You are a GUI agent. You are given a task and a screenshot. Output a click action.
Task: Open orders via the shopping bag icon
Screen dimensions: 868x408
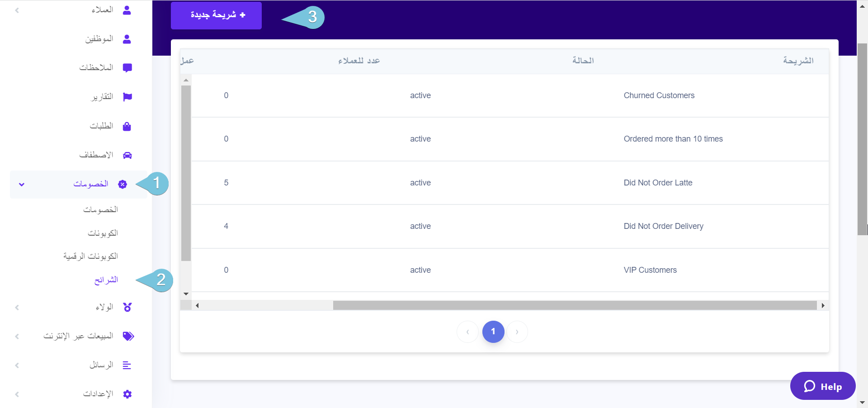127,126
